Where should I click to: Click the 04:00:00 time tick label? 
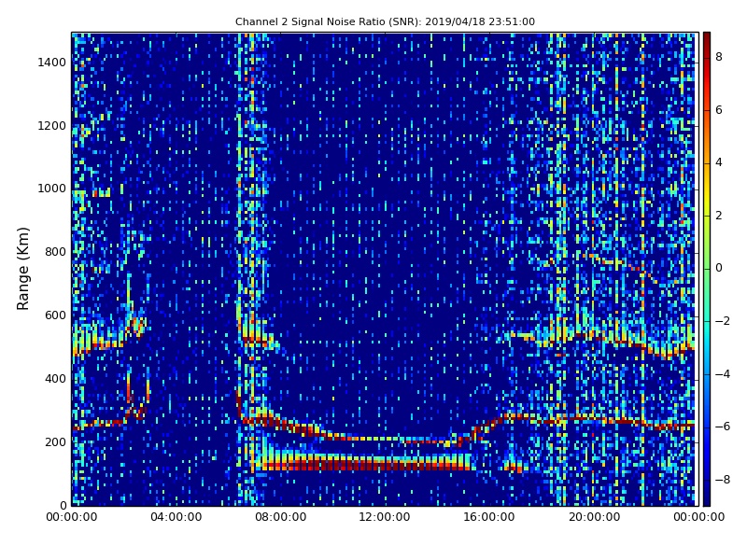tap(176, 517)
